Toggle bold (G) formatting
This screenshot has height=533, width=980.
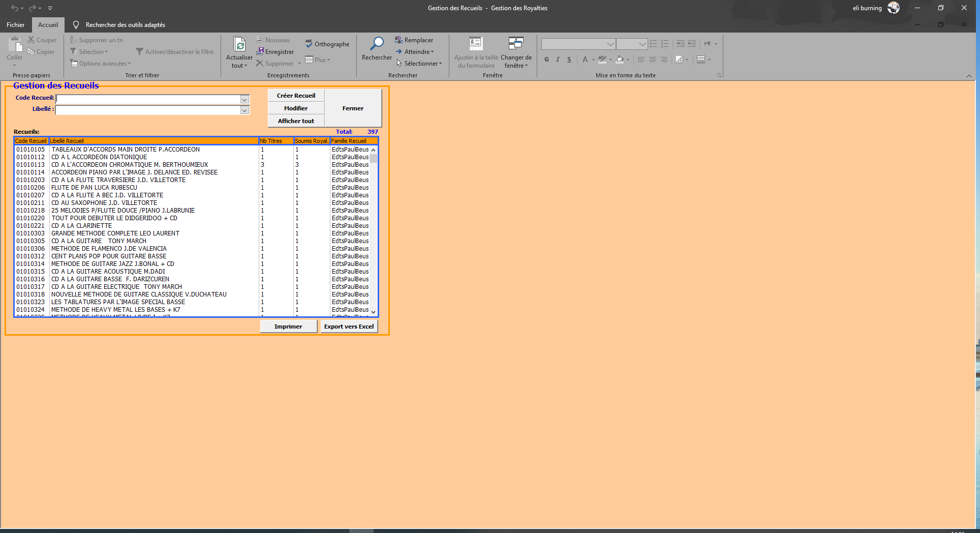pyautogui.click(x=546, y=60)
